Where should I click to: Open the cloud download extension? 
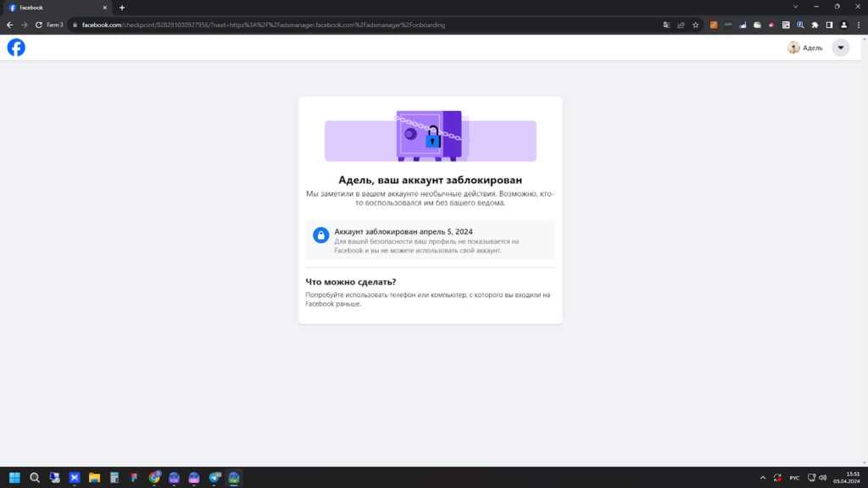tap(757, 25)
